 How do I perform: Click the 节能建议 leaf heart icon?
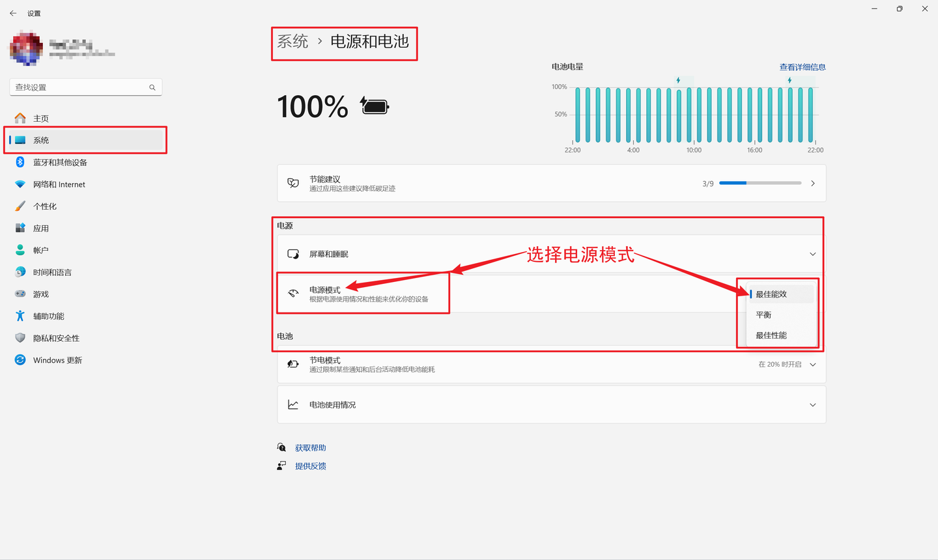[x=293, y=184]
